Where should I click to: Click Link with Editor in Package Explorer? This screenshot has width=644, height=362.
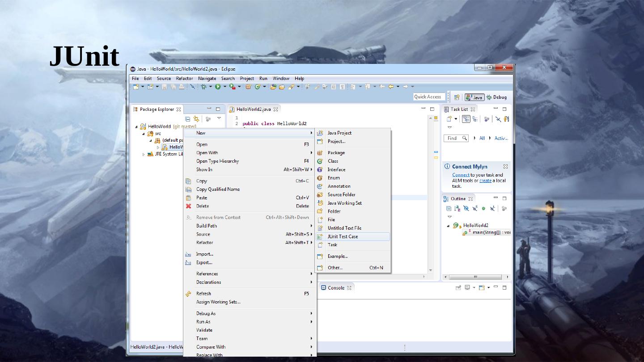pyautogui.click(x=196, y=119)
